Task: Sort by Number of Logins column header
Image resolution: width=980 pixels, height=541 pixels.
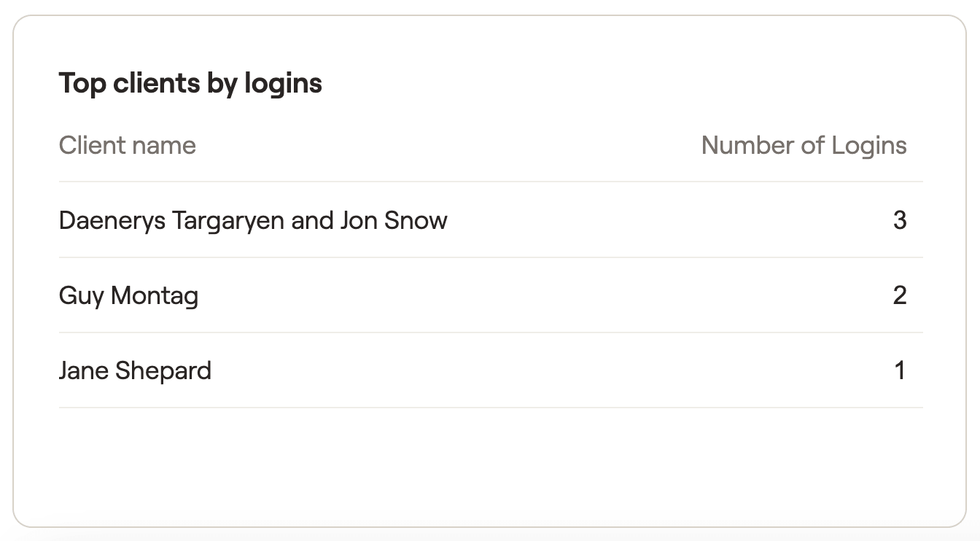Action: coord(804,145)
